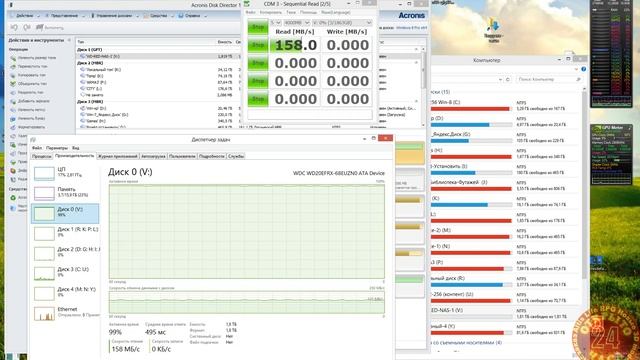This screenshot has height=360, width=640.
Task: Select ED-NAS-1 (V:) drive in Computer window
Action: (504, 313)
